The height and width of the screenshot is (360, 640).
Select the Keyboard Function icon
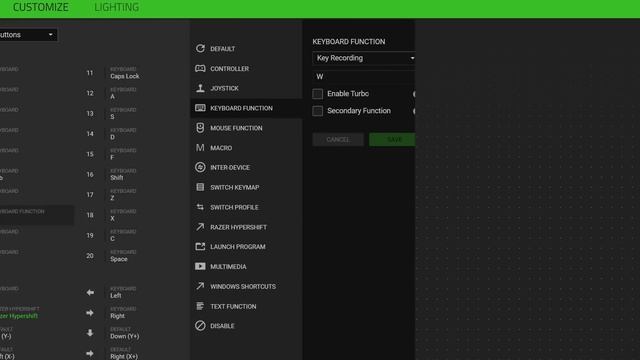[200, 108]
